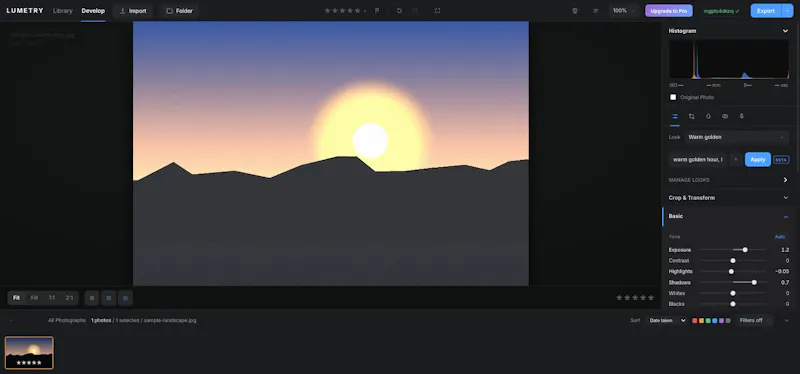Click the list lines icon beside zoom percentage
Image resolution: width=800 pixels, height=374 pixels.
click(595, 11)
